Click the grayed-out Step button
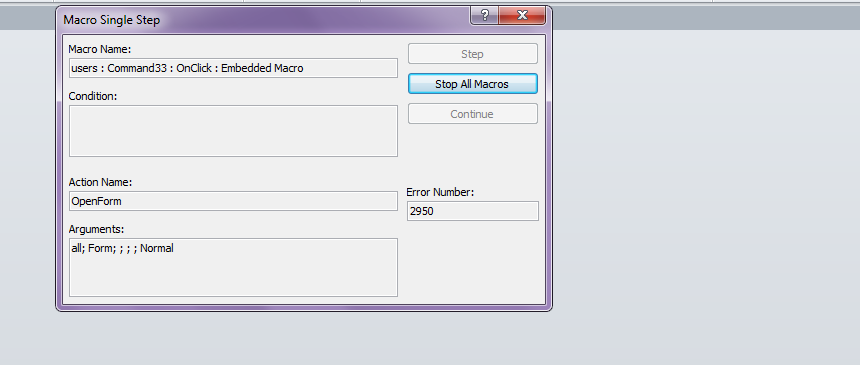860x365 pixels. pyautogui.click(x=472, y=54)
